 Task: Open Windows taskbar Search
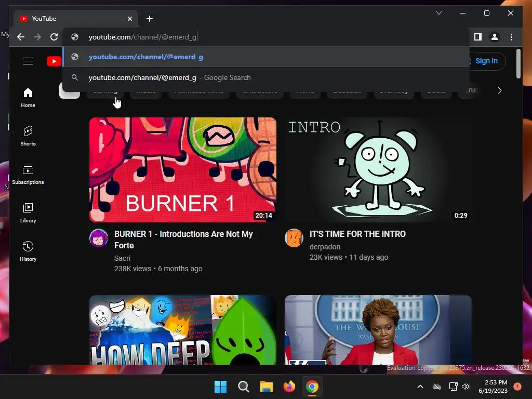point(243,387)
